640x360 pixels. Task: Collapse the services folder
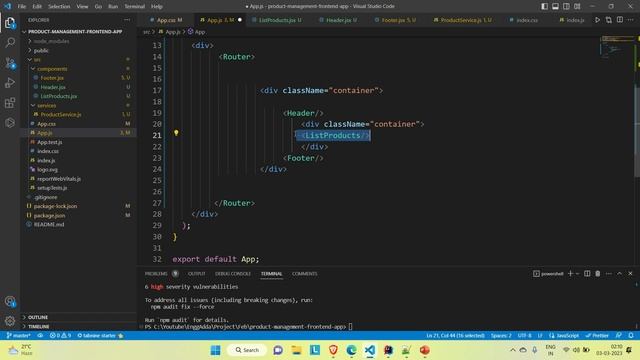(x=33, y=105)
